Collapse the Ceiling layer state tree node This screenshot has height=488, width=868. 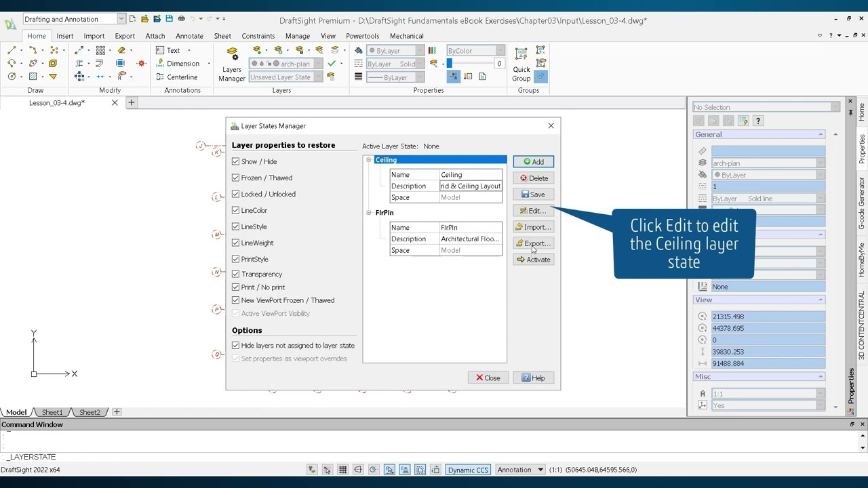[x=369, y=160]
